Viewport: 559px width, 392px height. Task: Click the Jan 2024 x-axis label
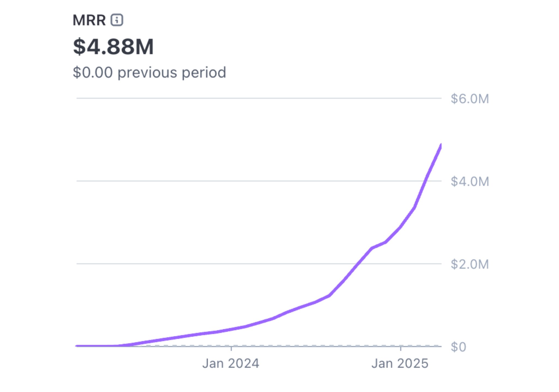(231, 363)
